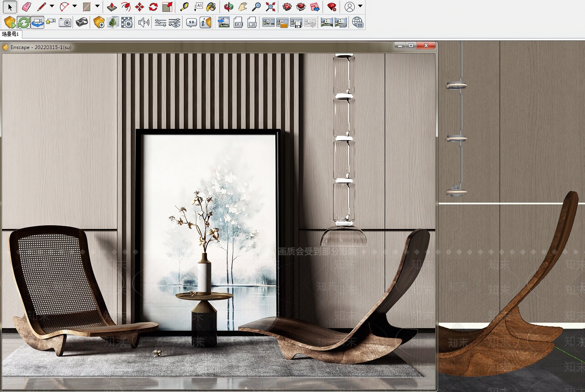585x392 pixels.
Task: Expand the pencil line tool dropdown arrow
Action: [52, 6]
